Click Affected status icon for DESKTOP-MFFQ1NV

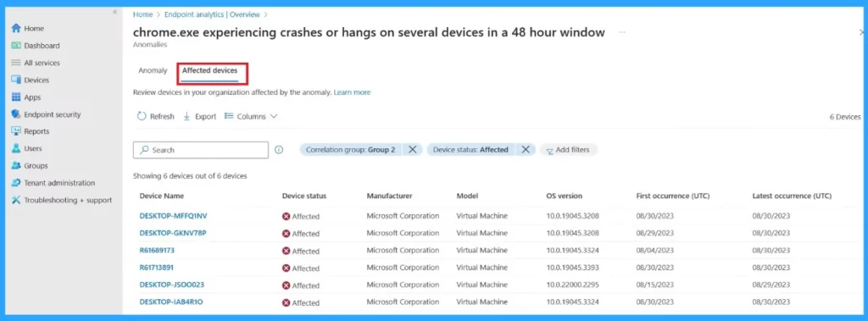[x=287, y=216]
